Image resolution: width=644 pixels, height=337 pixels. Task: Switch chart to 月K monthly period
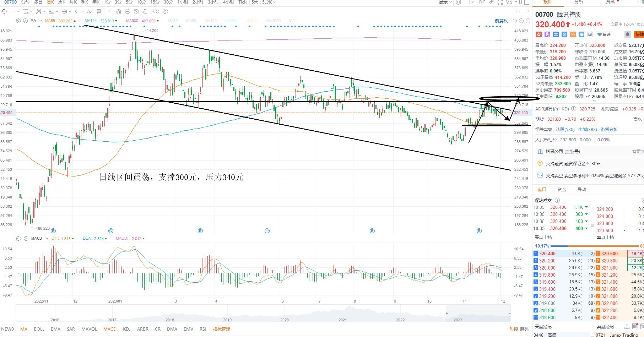[73, 2]
